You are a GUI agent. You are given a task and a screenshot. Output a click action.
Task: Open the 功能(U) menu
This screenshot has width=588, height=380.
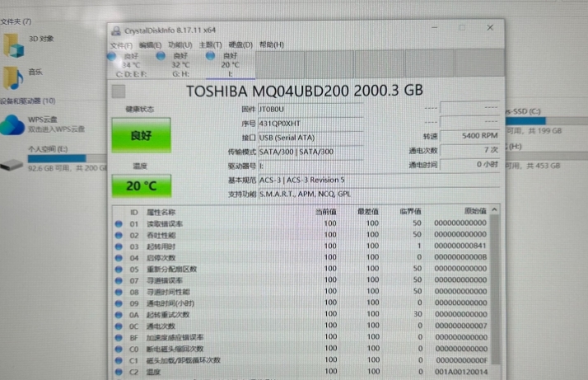(x=180, y=45)
